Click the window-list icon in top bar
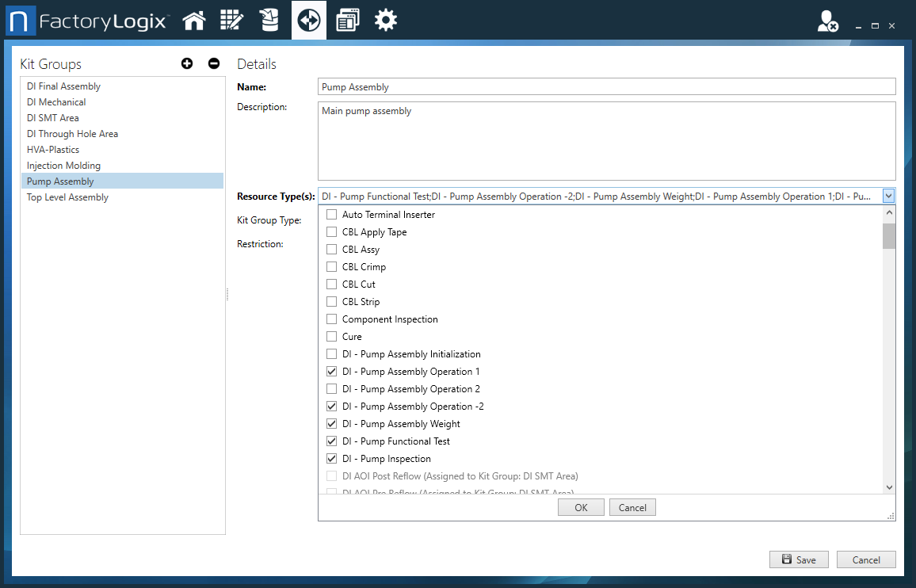This screenshot has height=588, width=916. [x=347, y=21]
